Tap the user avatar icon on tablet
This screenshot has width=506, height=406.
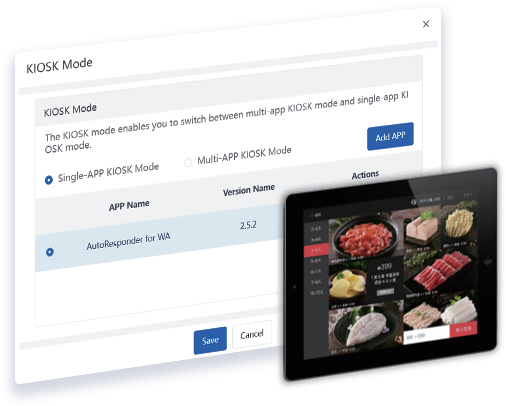(x=414, y=202)
